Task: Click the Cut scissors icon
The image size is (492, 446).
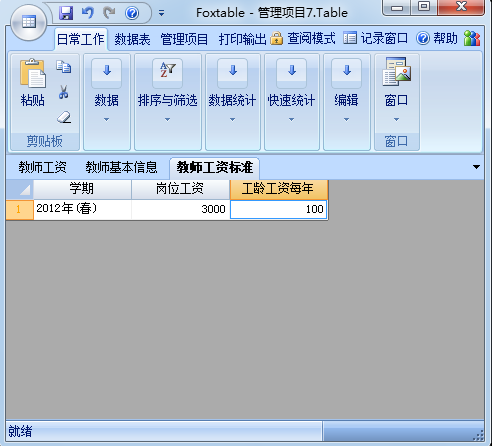Action: (63, 92)
